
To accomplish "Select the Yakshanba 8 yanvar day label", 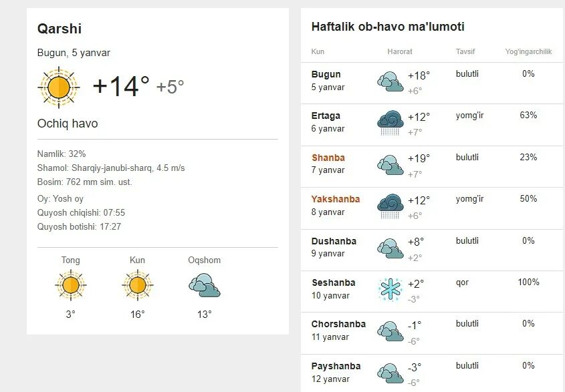I will tap(336, 206).
